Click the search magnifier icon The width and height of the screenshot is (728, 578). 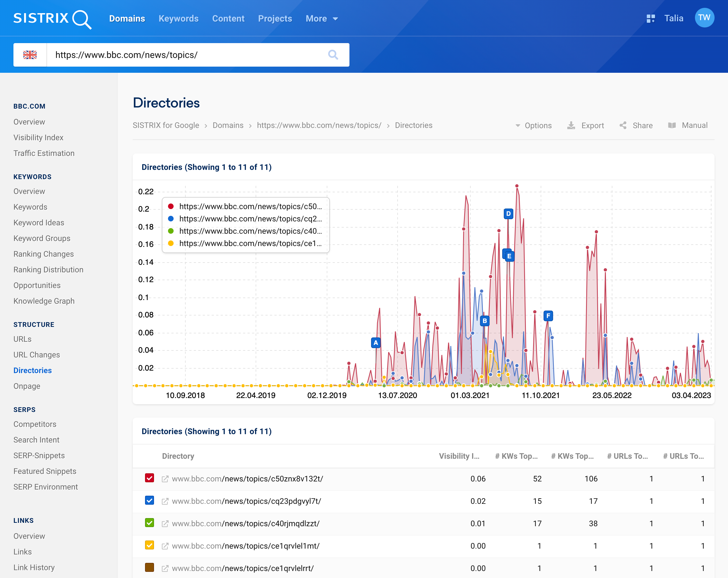coord(333,55)
